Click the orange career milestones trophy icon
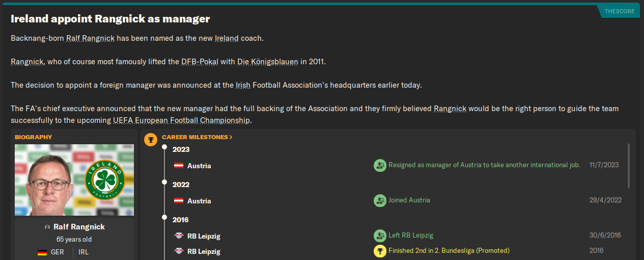The width and height of the screenshot is (644, 260). click(151, 140)
